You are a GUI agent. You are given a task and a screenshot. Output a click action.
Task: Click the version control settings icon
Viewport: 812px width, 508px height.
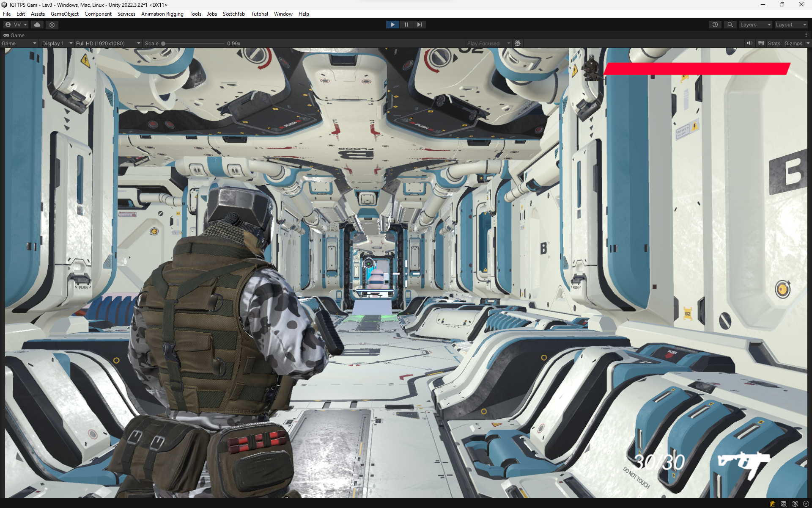(x=52, y=25)
